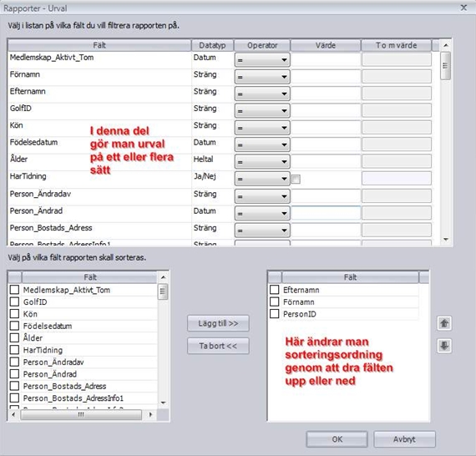Open the operator dropdown for Förnamn
The height and width of the screenshot is (456, 476).
[262, 77]
